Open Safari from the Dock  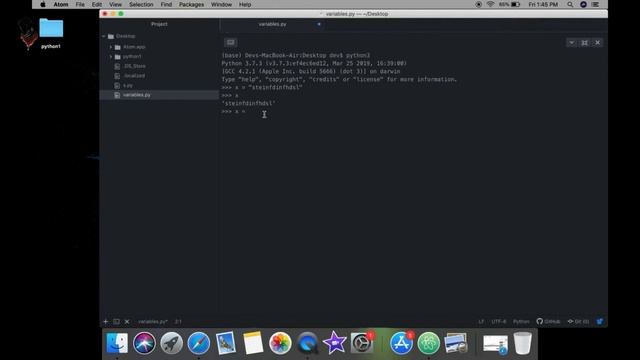[x=199, y=343]
